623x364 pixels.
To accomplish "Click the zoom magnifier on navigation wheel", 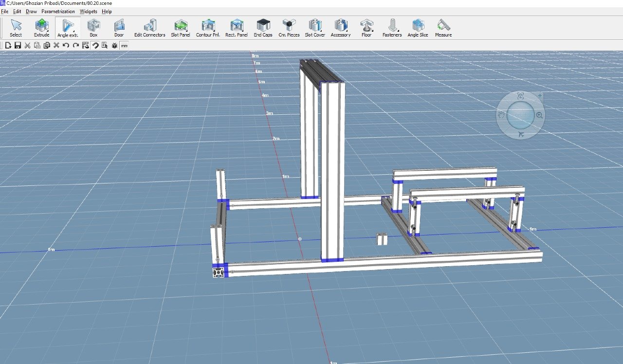I will [x=539, y=115].
